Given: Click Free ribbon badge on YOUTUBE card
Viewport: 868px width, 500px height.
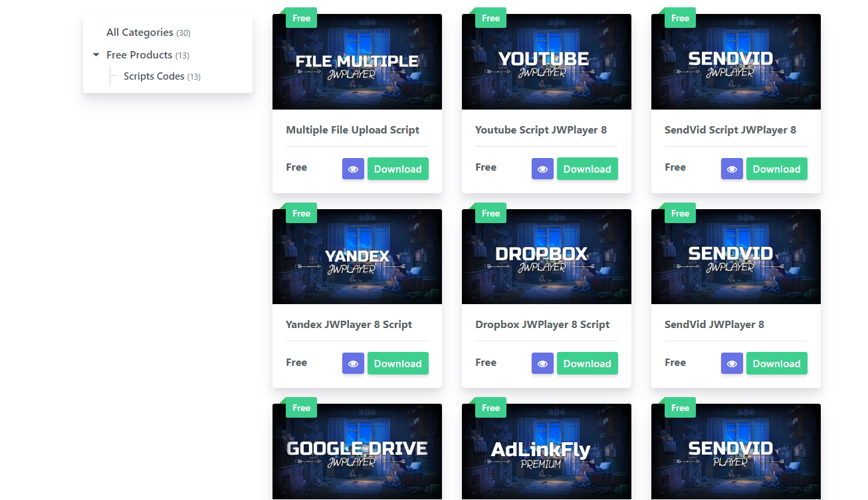Looking at the screenshot, I should [490, 18].
